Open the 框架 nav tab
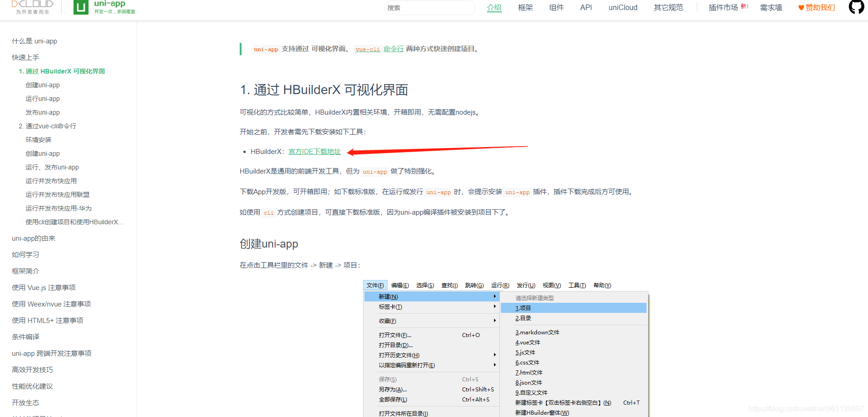Viewport: 868px width, 417px height. point(526,8)
